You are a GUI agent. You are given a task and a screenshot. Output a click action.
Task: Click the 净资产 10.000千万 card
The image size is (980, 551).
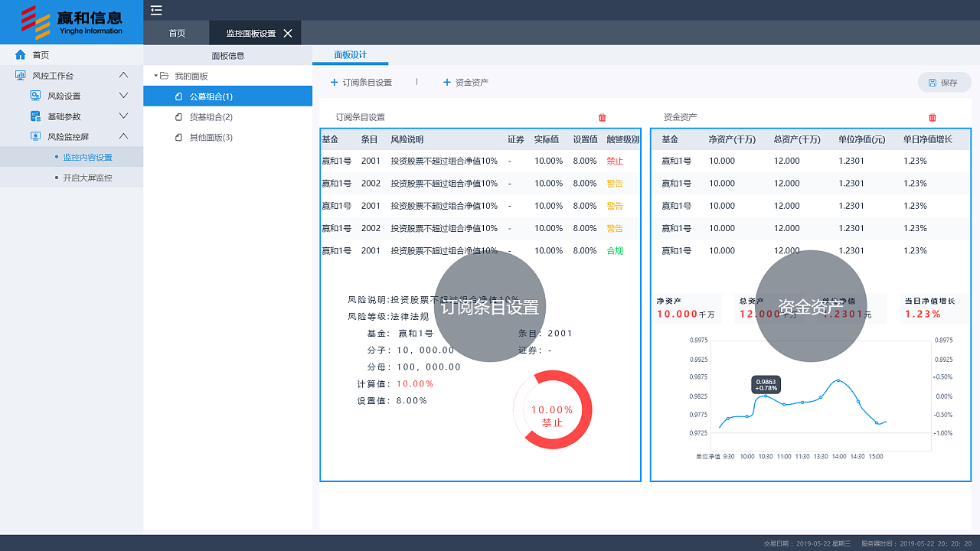pyautogui.click(x=687, y=308)
